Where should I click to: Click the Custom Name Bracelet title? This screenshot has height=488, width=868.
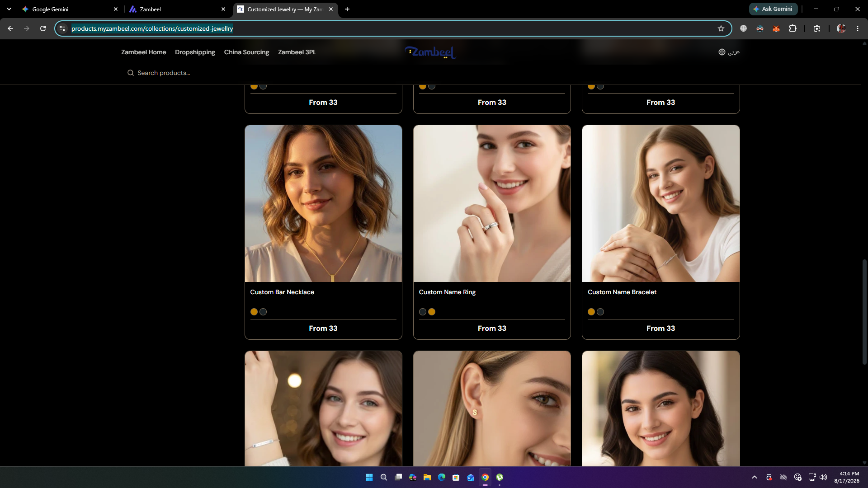pyautogui.click(x=622, y=292)
